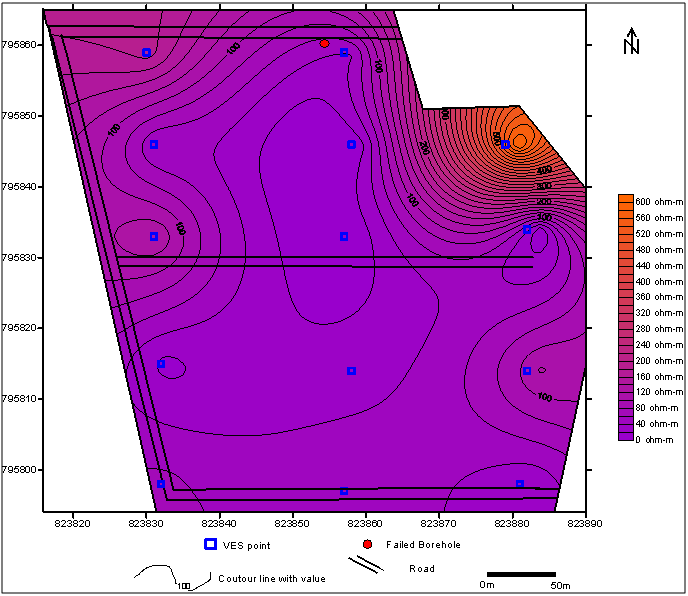Click the '0 ohm-m' legend label

[x=655, y=440]
